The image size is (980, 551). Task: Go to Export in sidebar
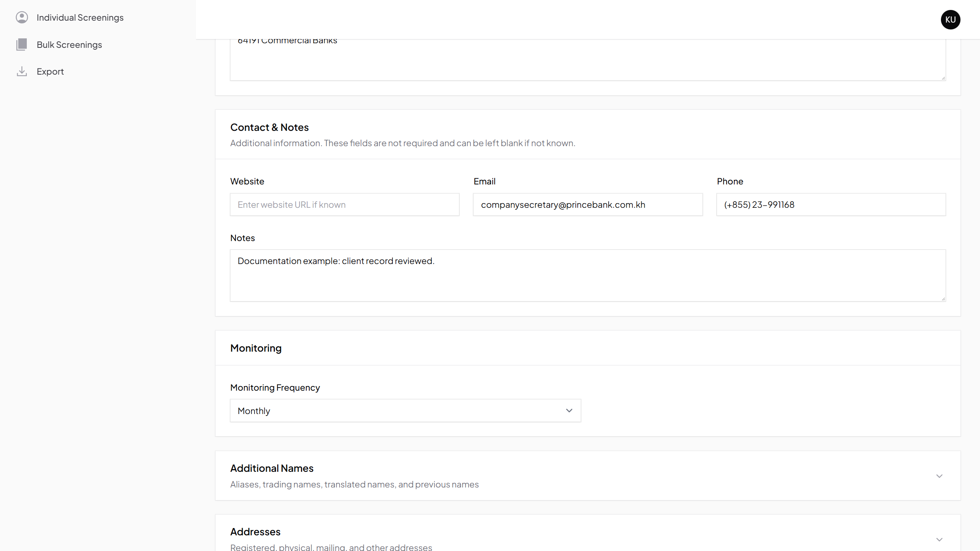[50, 72]
